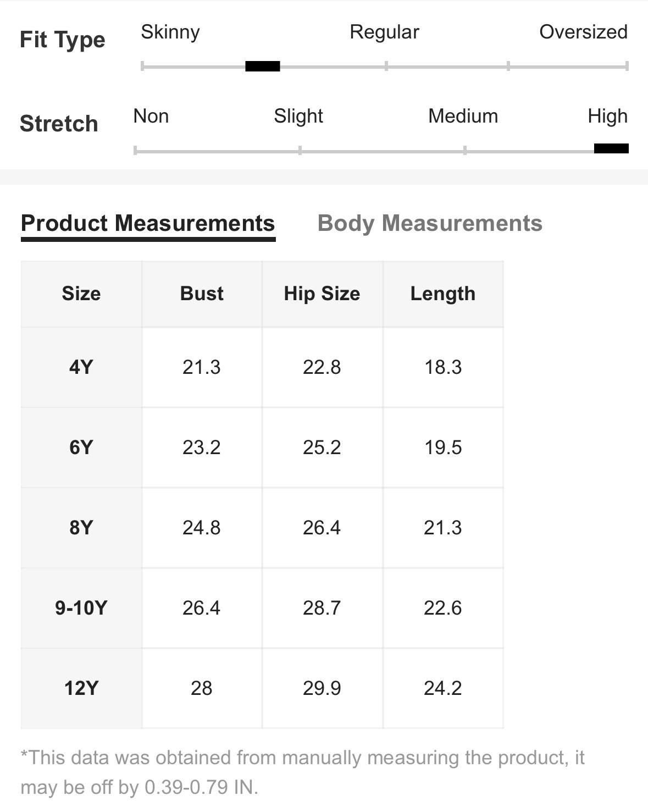Click the Slight stretch label
The image size is (648, 812).
pos(298,116)
